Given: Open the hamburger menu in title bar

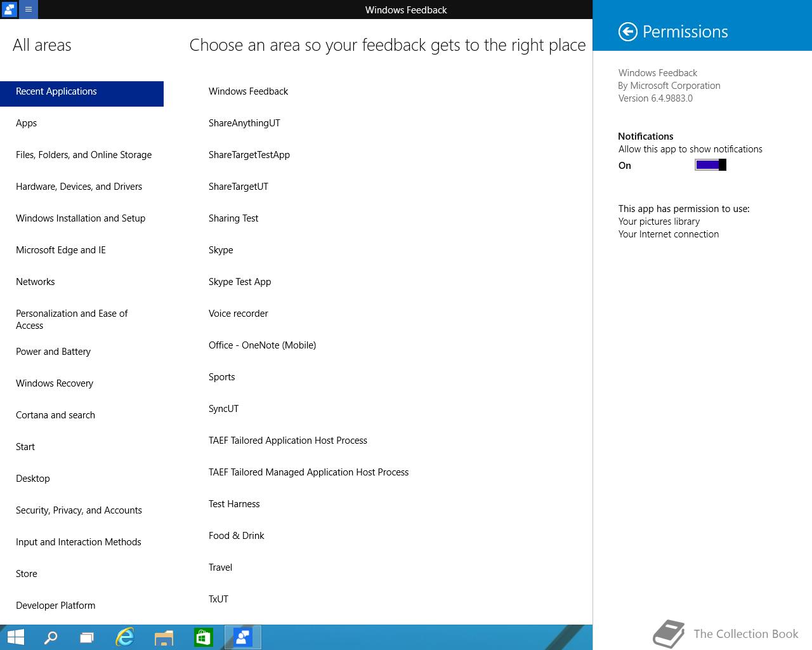Looking at the screenshot, I should point(29,10).
